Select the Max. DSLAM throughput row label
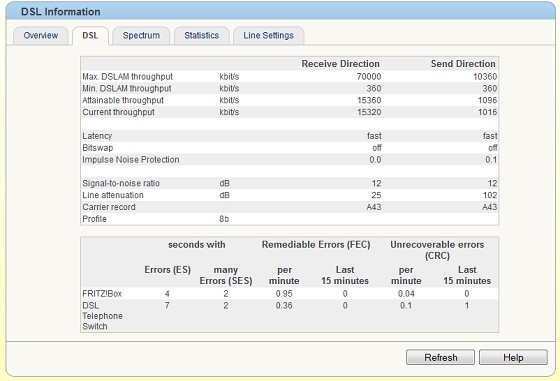560x381 pixels. 128,77
